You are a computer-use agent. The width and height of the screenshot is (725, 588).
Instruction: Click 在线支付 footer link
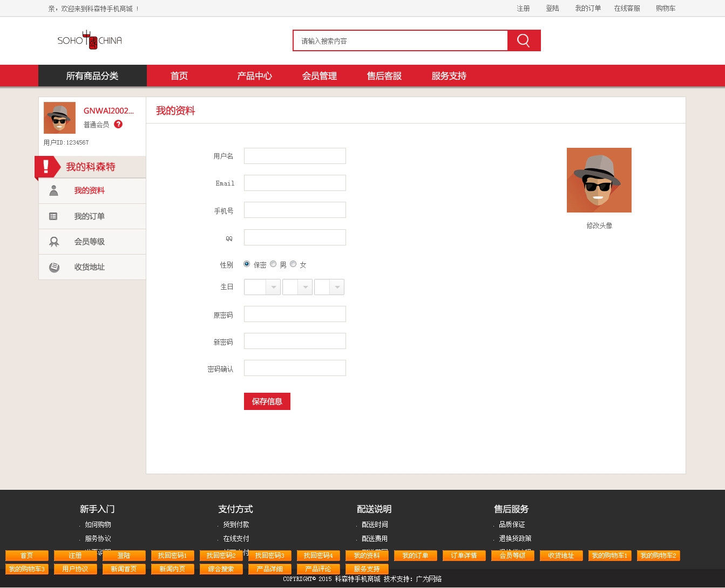236,538
